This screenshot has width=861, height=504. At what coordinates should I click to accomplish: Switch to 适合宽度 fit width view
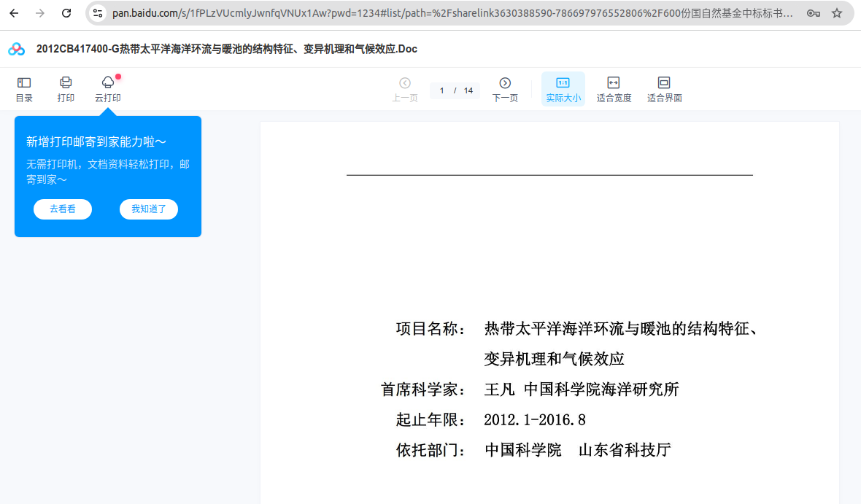click(614, 90)
